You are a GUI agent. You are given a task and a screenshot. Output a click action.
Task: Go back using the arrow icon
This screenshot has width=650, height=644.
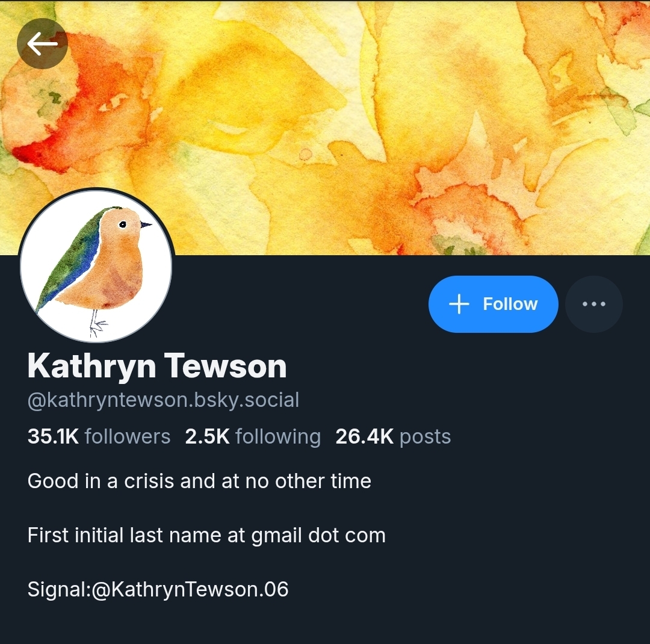(42, 43)
